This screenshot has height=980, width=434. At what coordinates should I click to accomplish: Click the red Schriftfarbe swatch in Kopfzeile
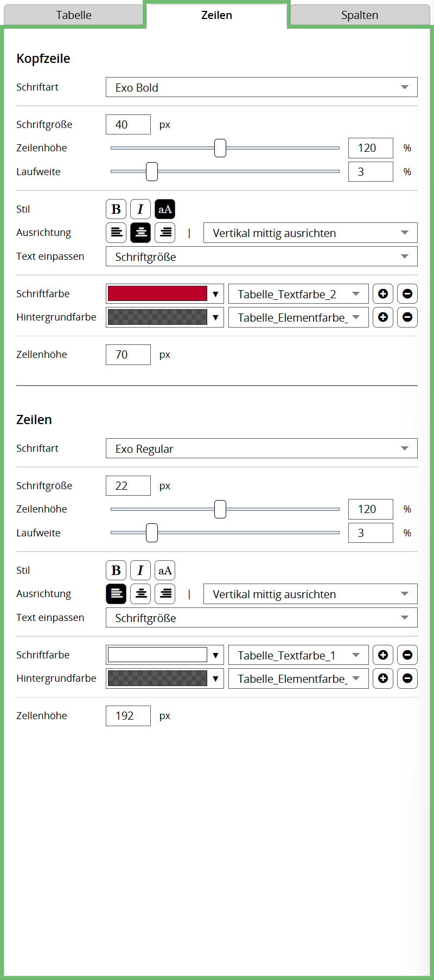[x=157, y=293]
